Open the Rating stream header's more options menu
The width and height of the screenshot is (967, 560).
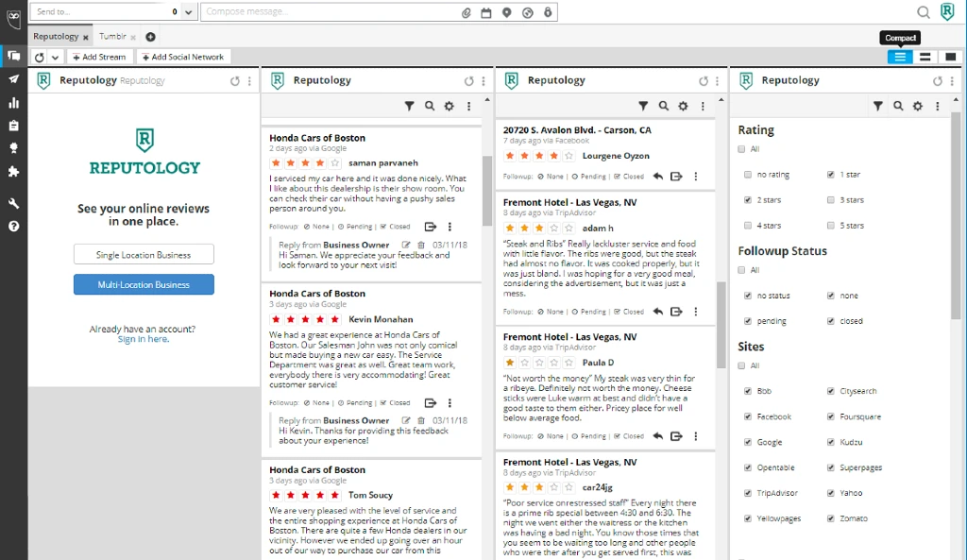952,81
